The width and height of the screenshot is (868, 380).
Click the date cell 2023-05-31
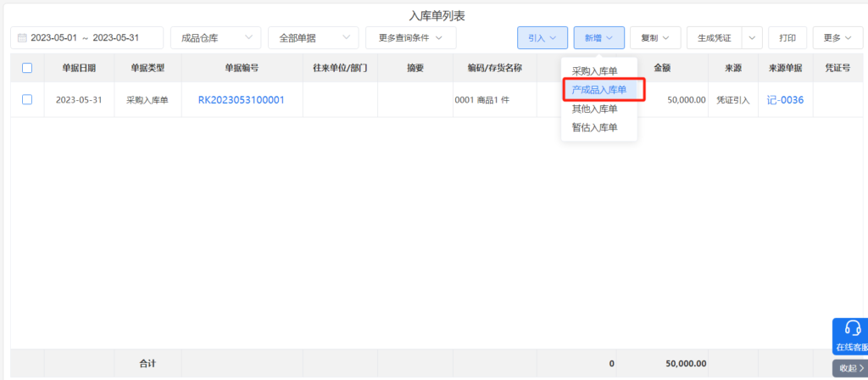pos(79,100)
